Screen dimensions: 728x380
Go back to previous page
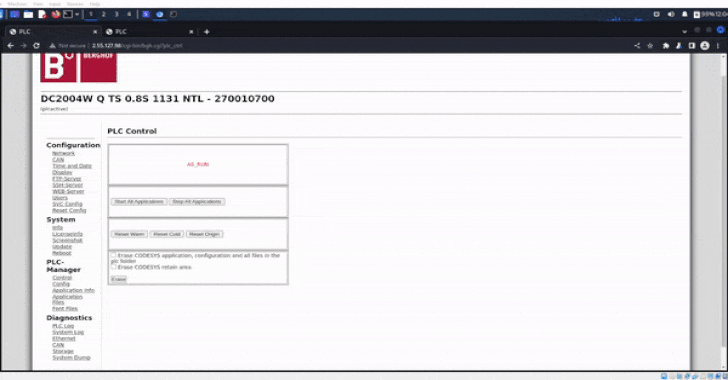pyautogui.click(x=10, y=46)
